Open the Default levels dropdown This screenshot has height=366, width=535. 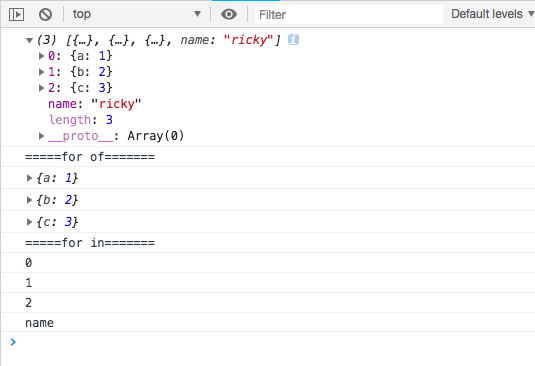click(492, 14)
